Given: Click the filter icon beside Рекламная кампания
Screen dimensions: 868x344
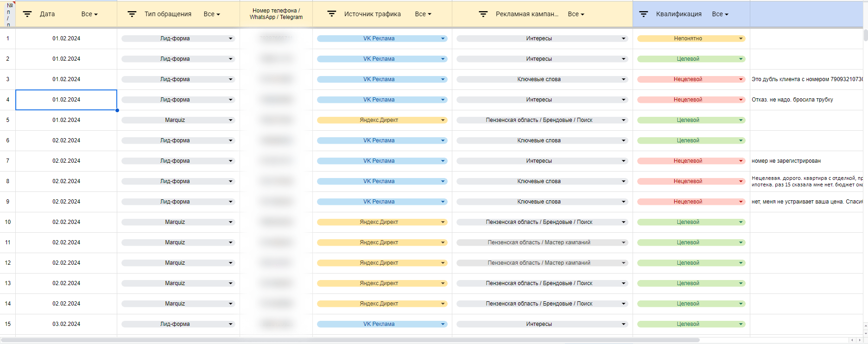Looking at the screenshot, I should pos(483,14).
